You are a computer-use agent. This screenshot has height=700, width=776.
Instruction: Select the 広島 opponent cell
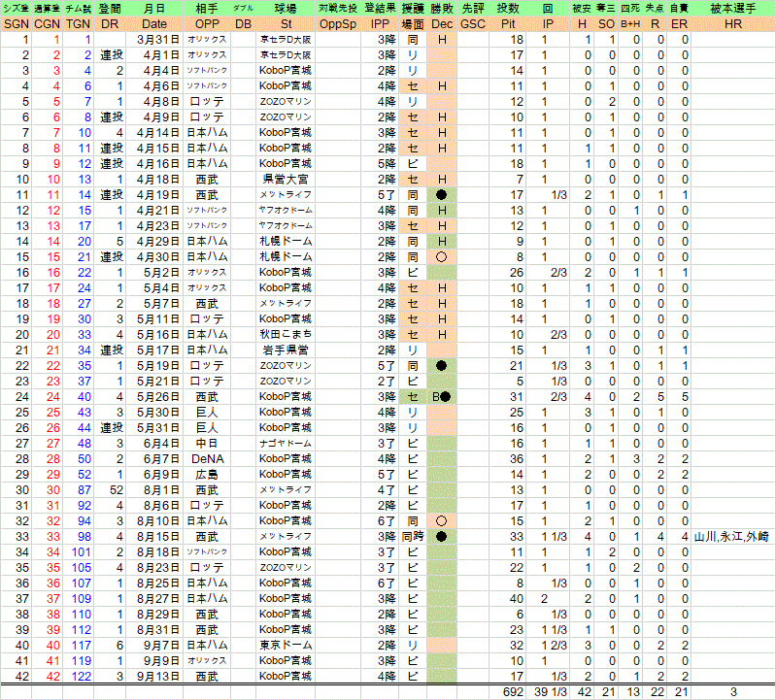(x=207, y=475)
